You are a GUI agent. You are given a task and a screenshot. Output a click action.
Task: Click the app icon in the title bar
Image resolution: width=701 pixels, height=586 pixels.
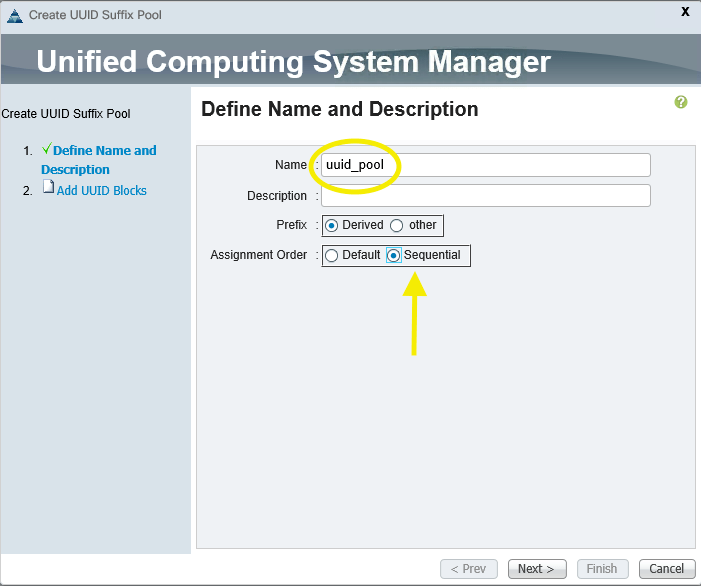13,15
